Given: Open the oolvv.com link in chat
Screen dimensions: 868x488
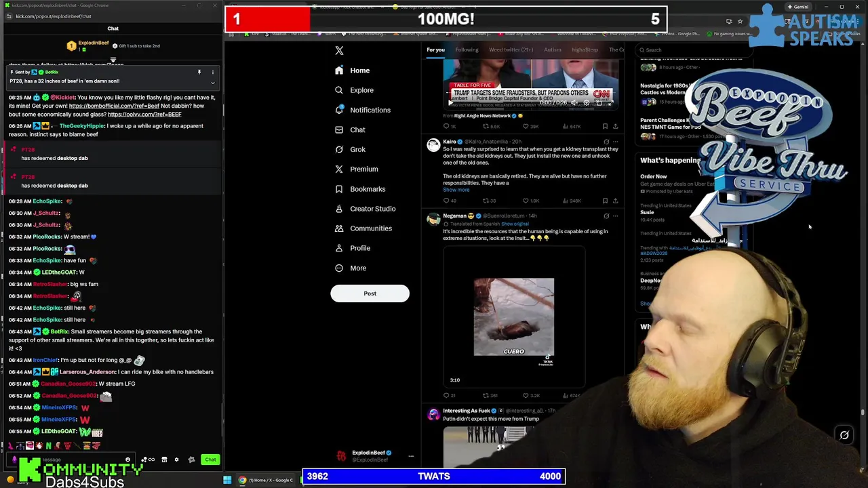Looking at the screenshot, I should coord(144,115).
